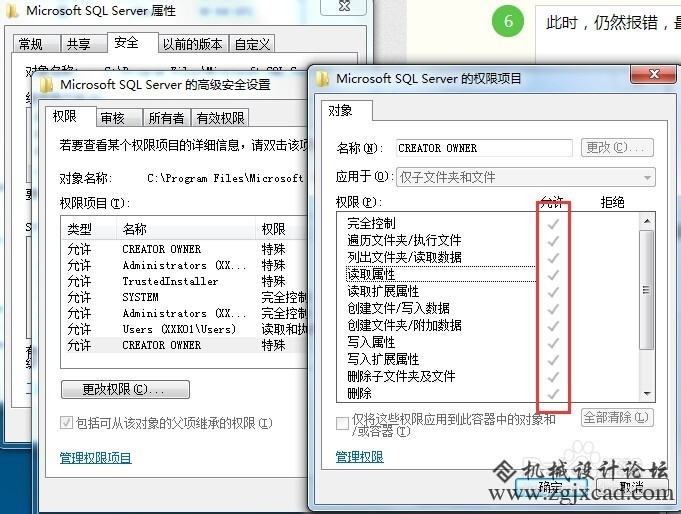
Task: Toggle Allow checkbox for 删除
Action: click(553, 394)
